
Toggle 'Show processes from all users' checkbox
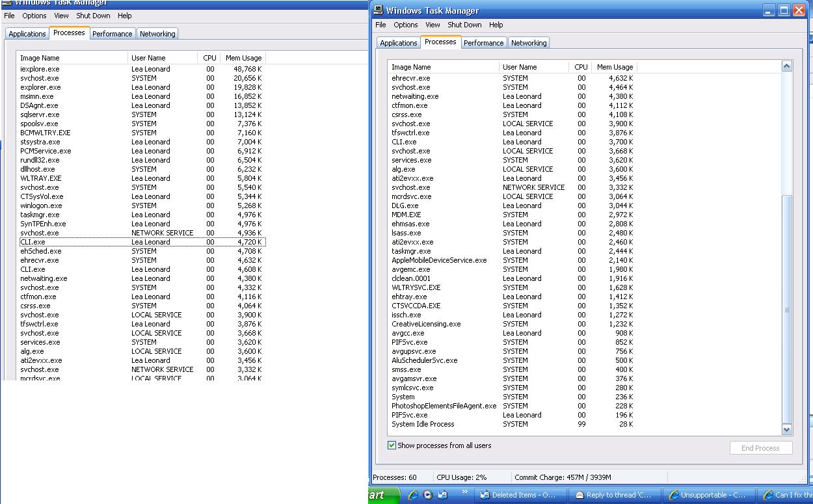click(x=392, y=445)
